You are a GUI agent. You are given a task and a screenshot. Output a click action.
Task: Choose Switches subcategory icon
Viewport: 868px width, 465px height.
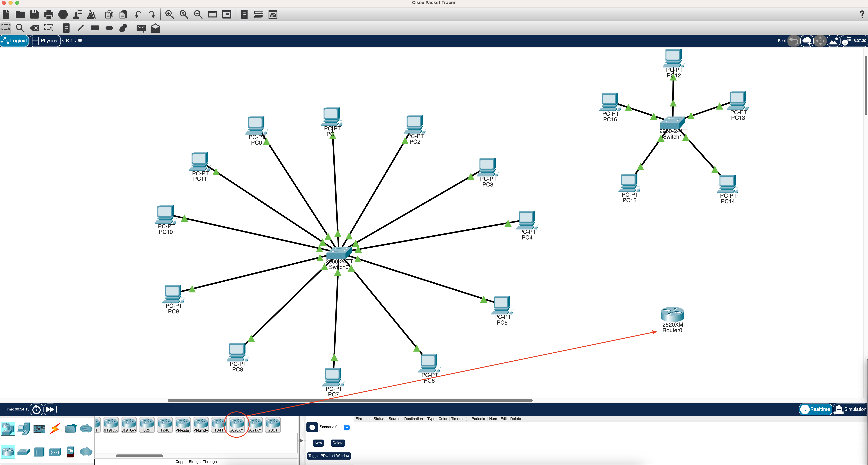click(x=24, y=452)
